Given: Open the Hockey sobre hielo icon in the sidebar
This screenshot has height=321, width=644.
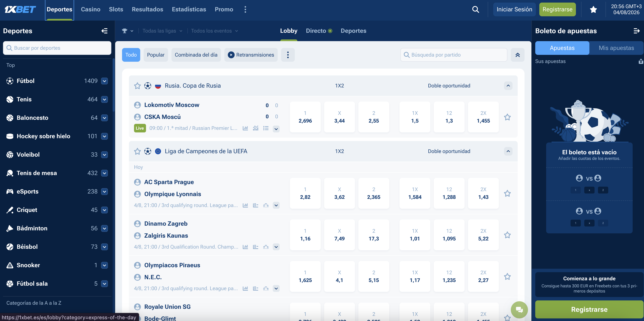Looking at the screenshot, I should click(x=10, y=136).
